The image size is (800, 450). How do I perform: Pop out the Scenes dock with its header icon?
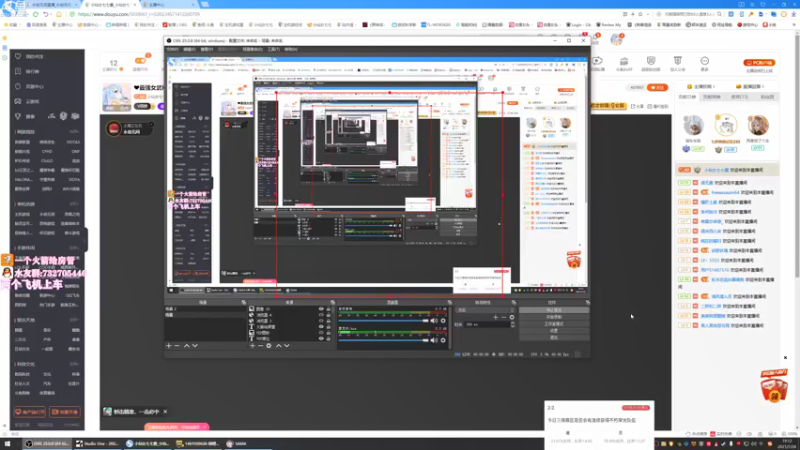click(243, 303)
